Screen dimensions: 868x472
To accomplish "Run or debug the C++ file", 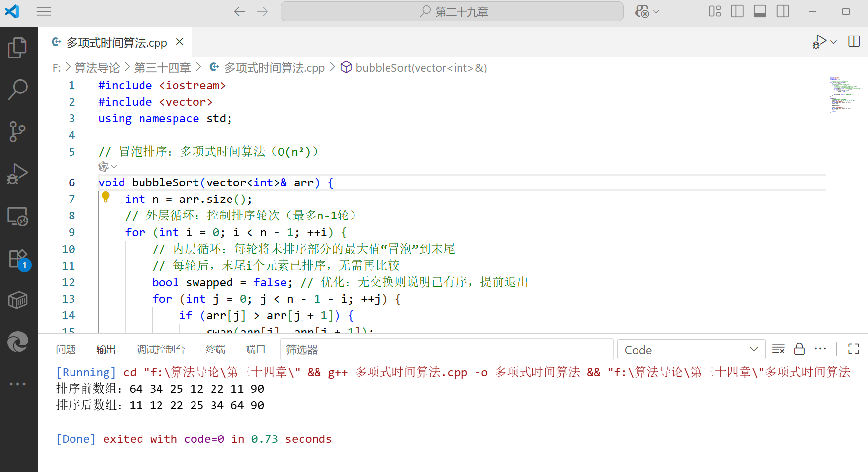I will pyautogui.click(x=819, y=42).
